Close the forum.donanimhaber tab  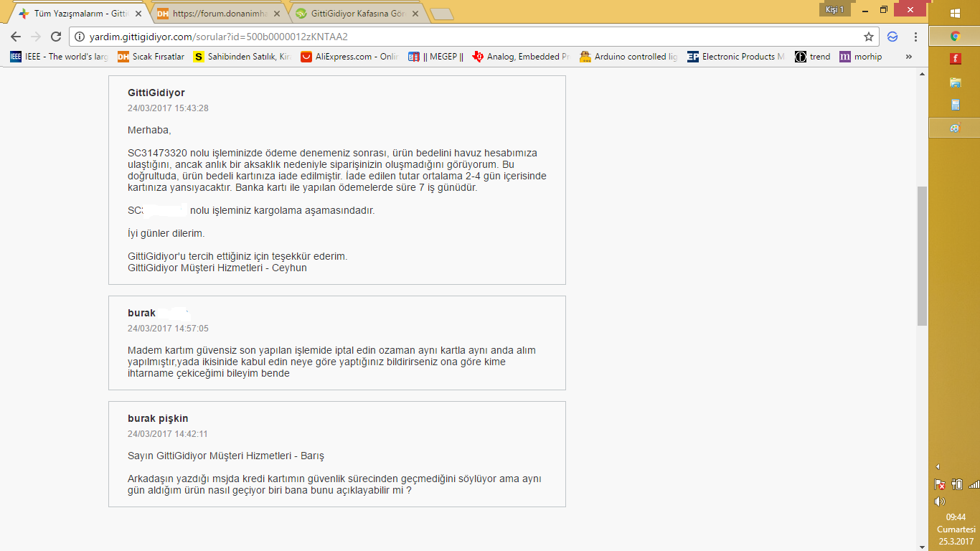pos(276,13)
